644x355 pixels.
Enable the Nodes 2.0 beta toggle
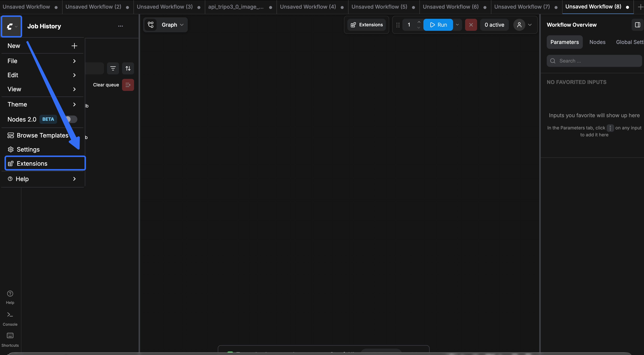(x=71, y=119)
